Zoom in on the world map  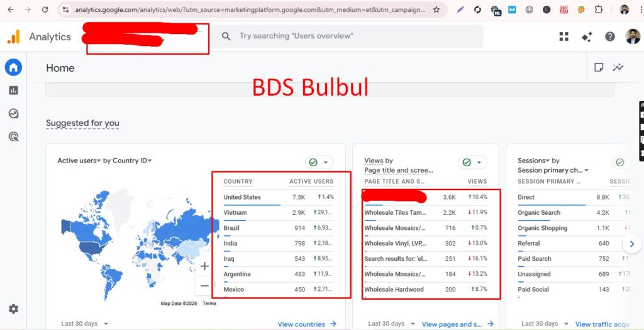204,266
